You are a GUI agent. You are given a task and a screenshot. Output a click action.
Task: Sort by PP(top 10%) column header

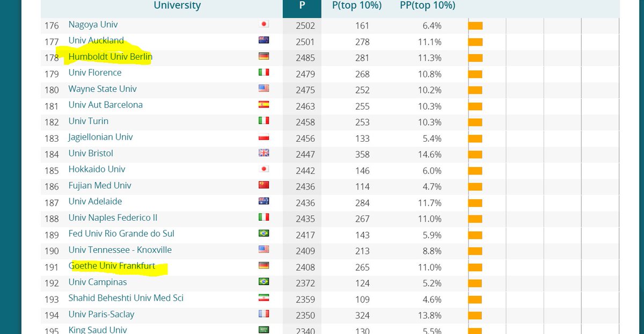pos(427,5)
